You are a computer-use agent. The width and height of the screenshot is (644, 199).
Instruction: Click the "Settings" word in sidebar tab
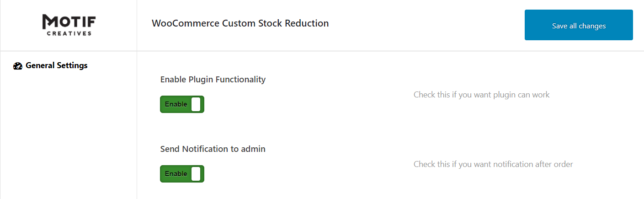point(72,65)
